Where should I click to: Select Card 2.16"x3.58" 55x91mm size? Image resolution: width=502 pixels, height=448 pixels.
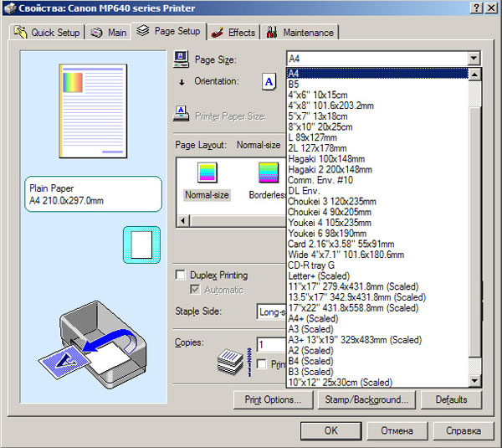pos(377,244)
